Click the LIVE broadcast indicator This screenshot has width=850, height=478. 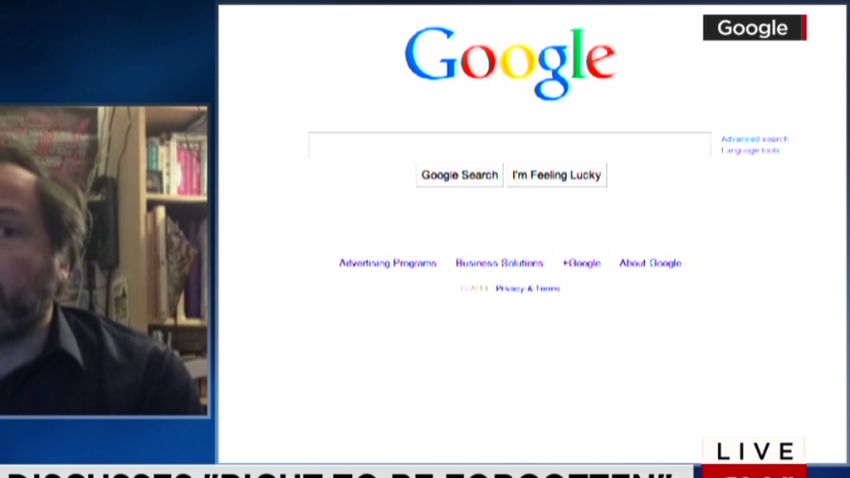point(754,451)
